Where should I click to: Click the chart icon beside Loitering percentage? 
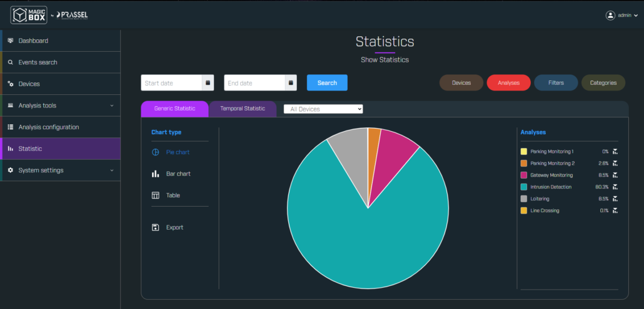(615, 199)
